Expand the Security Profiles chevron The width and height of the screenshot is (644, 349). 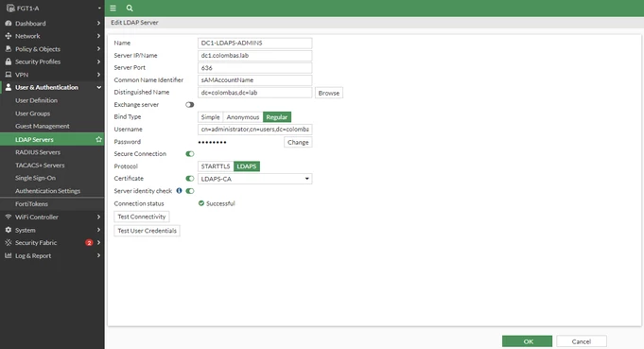[x=98, y=61]
